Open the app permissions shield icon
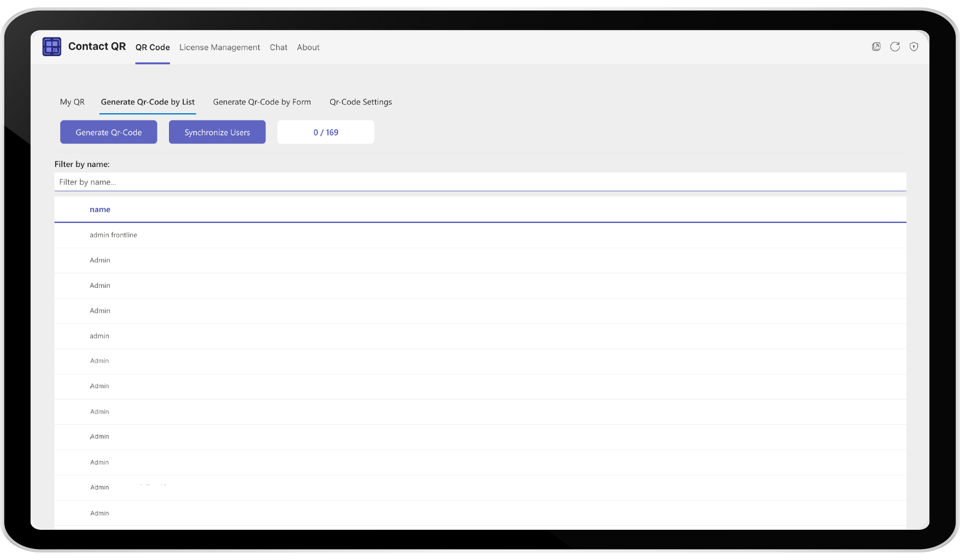The image size is (960, 560). (913, 47)
